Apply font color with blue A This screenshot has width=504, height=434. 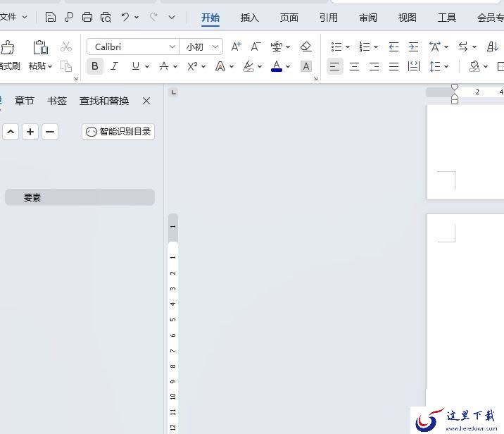click(277, 66)
